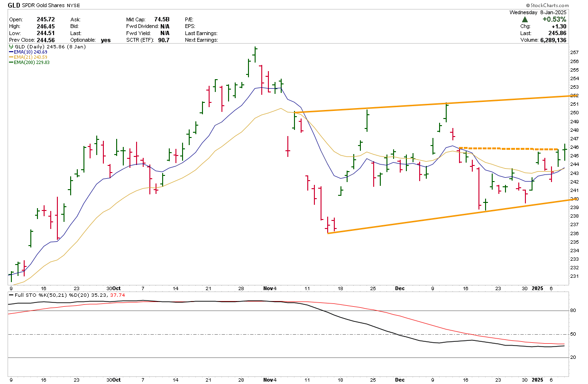Click the blue EMA(10) legend line marker
Viewport: 588px width, 384px height.
tap(11, 52)
